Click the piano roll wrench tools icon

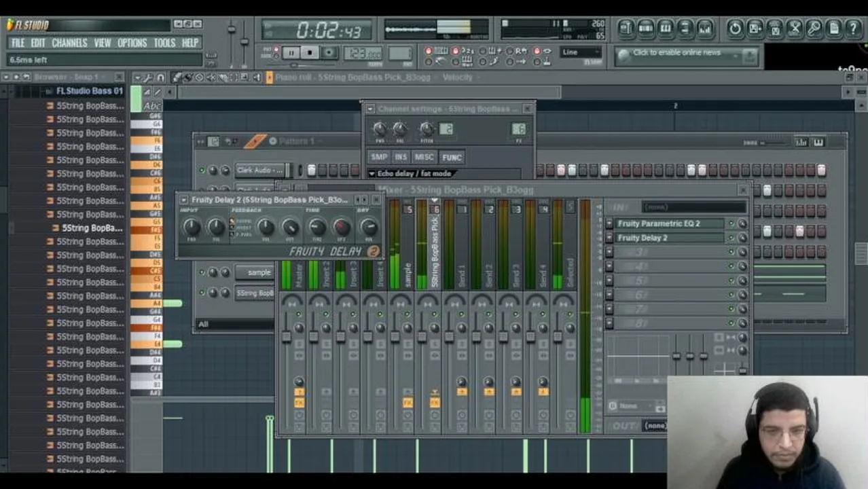point(147,77)
